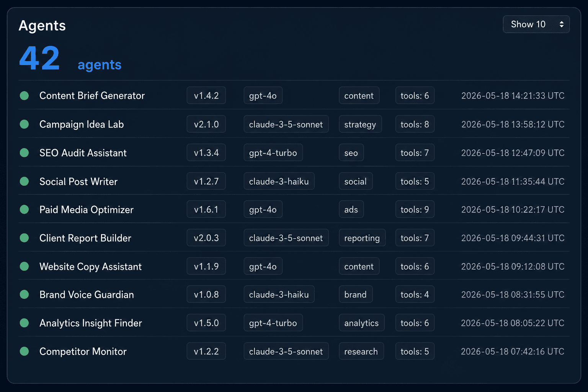Open the Content Brief Generator agent
The height and width of the screenshot is (392, 588).
click(92, 95)
